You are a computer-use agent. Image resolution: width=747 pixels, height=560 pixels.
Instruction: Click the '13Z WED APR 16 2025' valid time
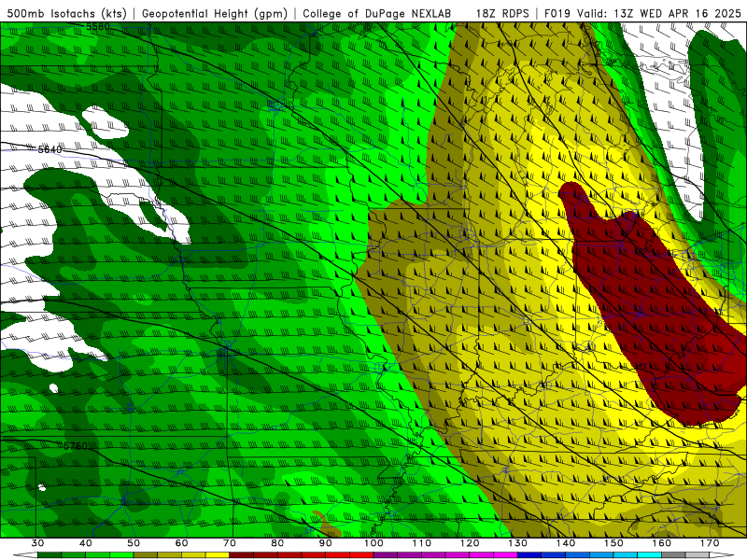click(678, 13)
